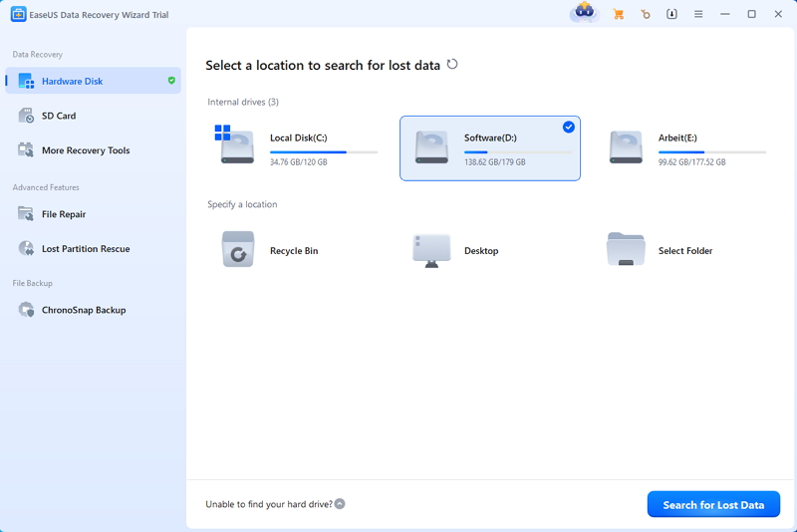Image resolution: width=797 pixels, height=532 pixels.
Task: Refresh the drive list with the reload icon
Action: tap(452, 65)
